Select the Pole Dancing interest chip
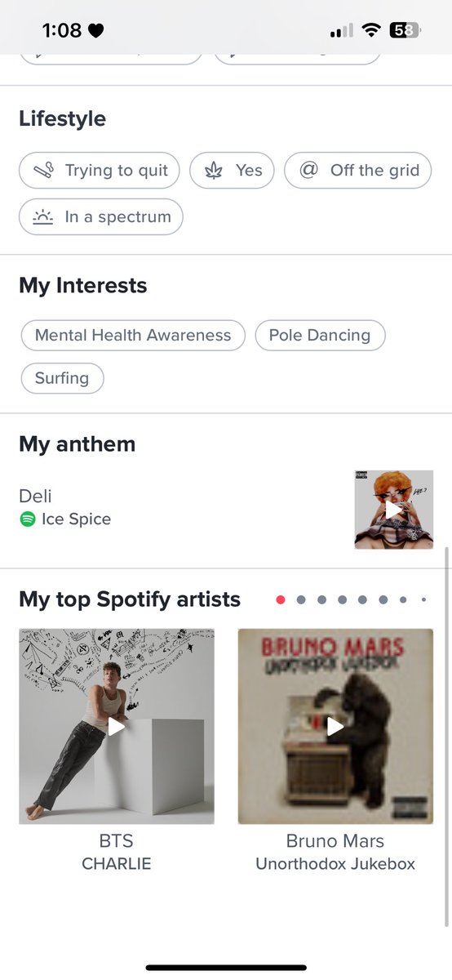The width and height of the screenshot is (452, 980). (320, 336)
